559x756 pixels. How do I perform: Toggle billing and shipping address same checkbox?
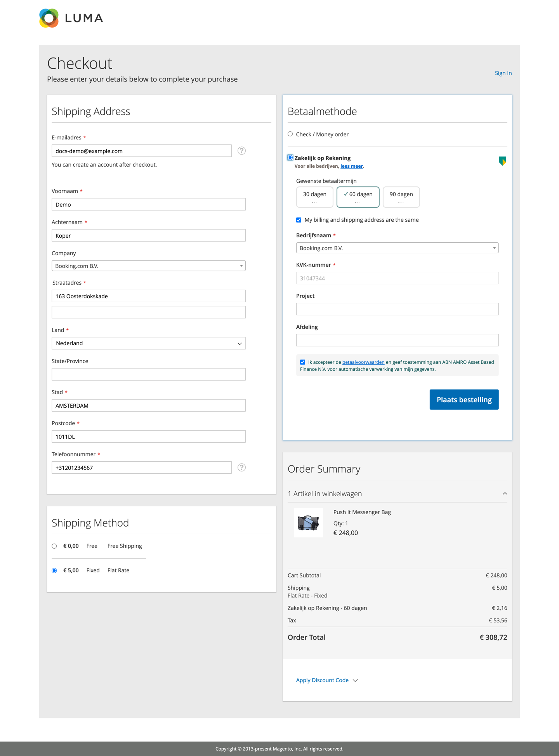tap(299, 220)
